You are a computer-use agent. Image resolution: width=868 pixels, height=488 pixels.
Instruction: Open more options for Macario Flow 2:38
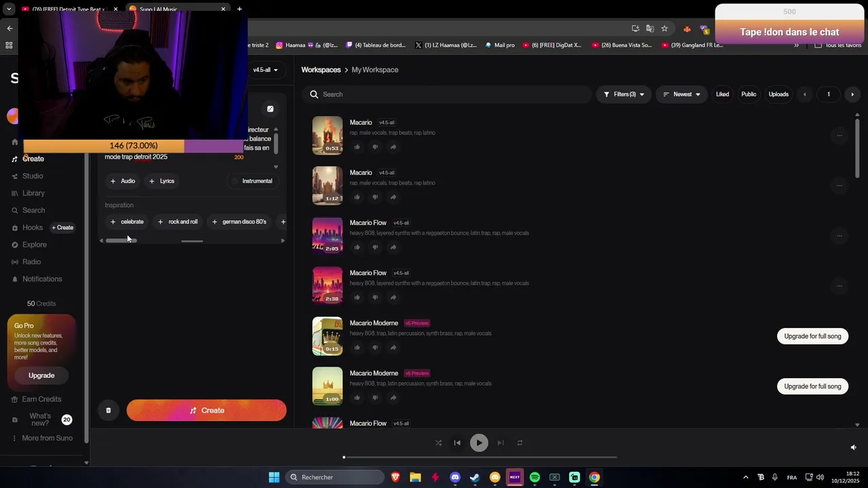839,286
